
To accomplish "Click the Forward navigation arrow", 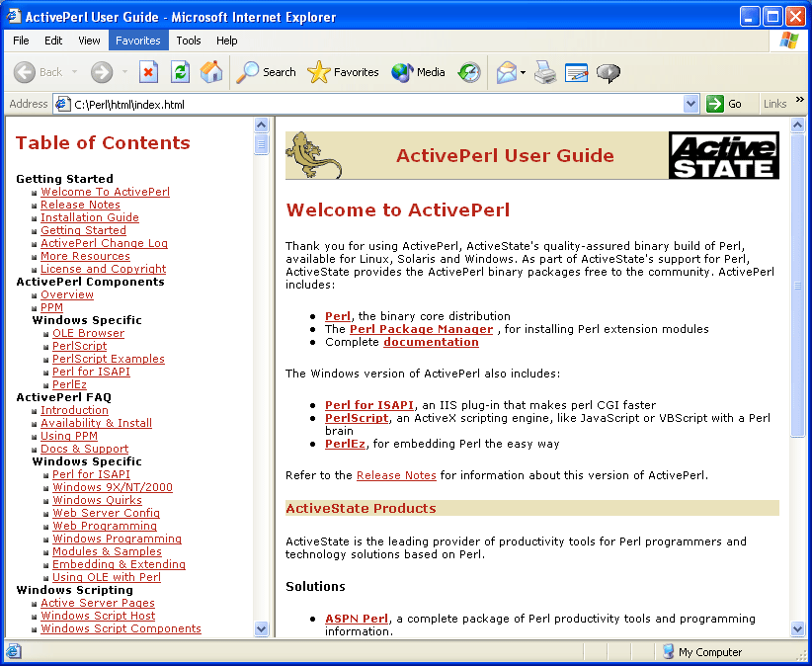I will pos(102,72).
